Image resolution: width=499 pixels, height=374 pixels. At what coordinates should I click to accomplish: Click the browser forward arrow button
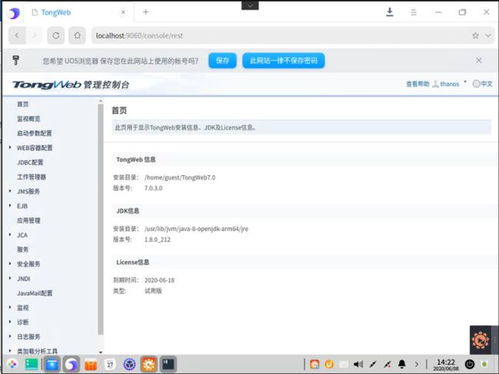tap(35, 35)
